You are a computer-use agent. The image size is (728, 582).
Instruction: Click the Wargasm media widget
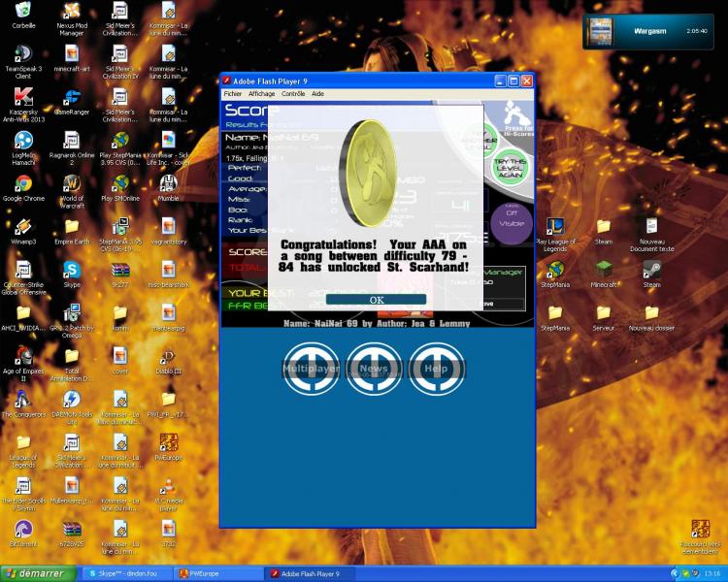point(648,31)
